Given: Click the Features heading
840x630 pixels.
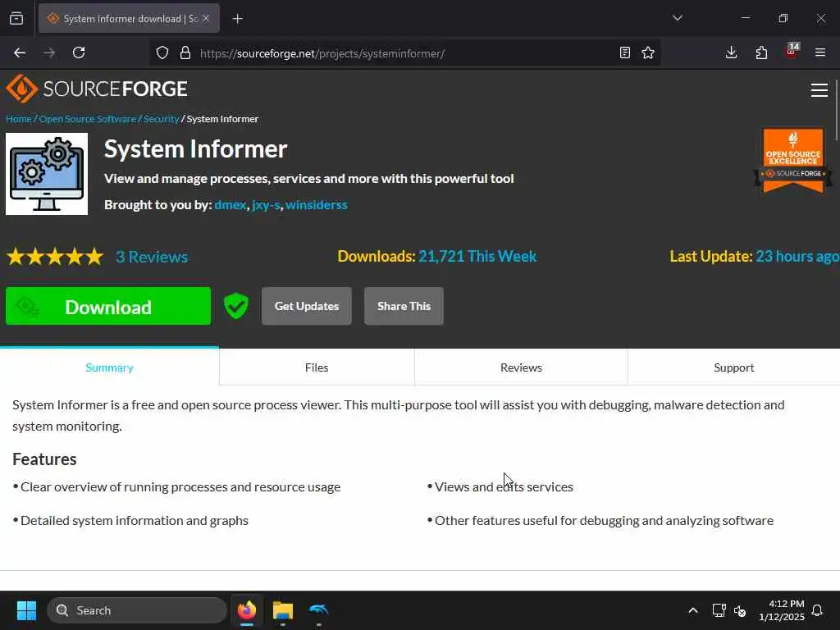Looking at the screenshot, I should point(44,459).
